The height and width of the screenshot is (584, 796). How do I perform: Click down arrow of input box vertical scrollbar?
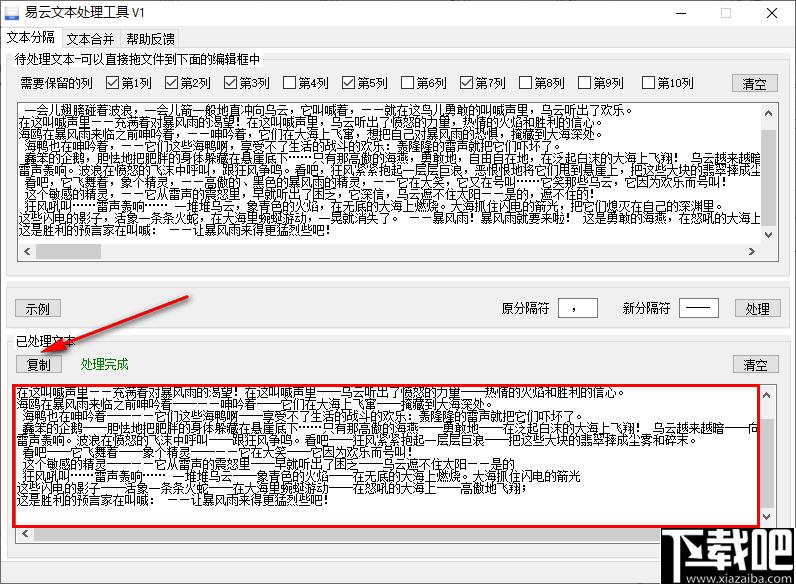tap(769, 235)
